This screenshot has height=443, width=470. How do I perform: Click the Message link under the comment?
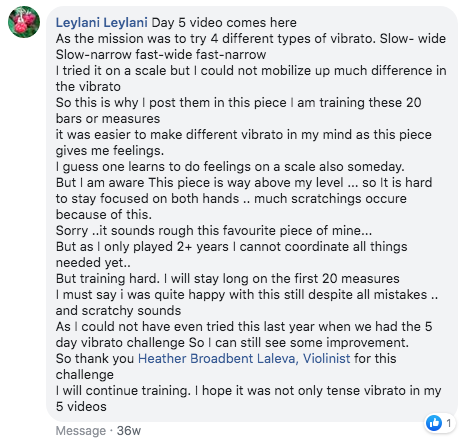pyautogui.click(x=81, y=431)
